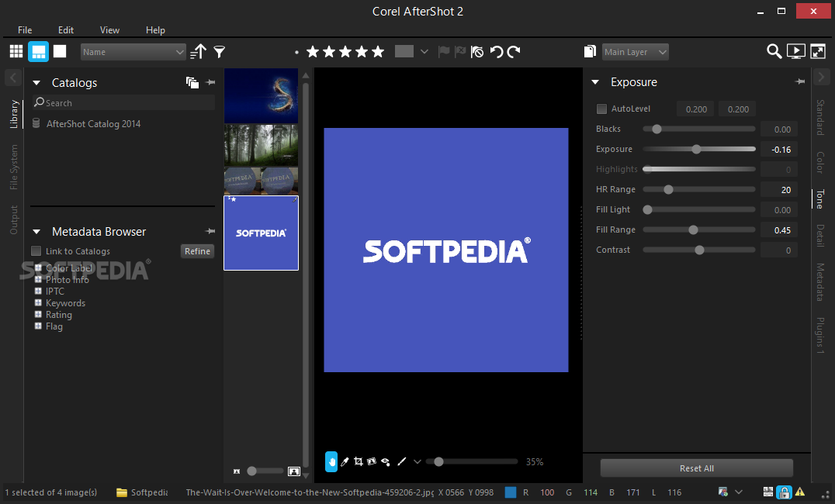Switch to thumbnail grid view
Viewport: 835px width, 504px height.
pyautogui.click(x=16, y=52)
